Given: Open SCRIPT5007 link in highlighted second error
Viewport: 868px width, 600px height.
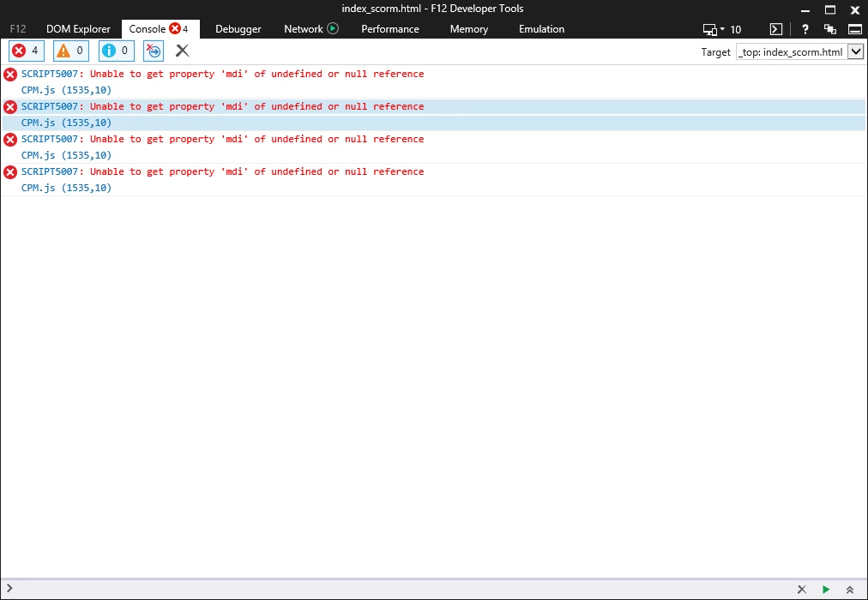Looking at the screenshot, I should [x=50, y=107].
